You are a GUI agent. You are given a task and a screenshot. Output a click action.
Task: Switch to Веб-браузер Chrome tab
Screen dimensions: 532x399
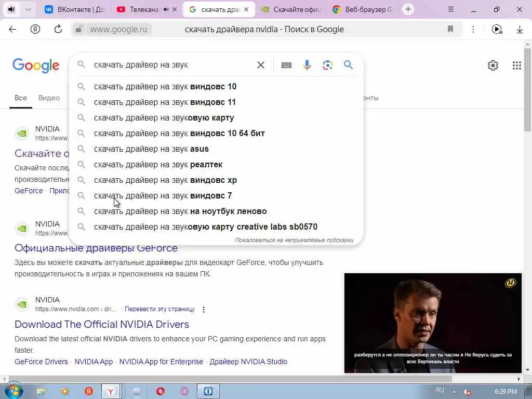[x=363, y=9]
